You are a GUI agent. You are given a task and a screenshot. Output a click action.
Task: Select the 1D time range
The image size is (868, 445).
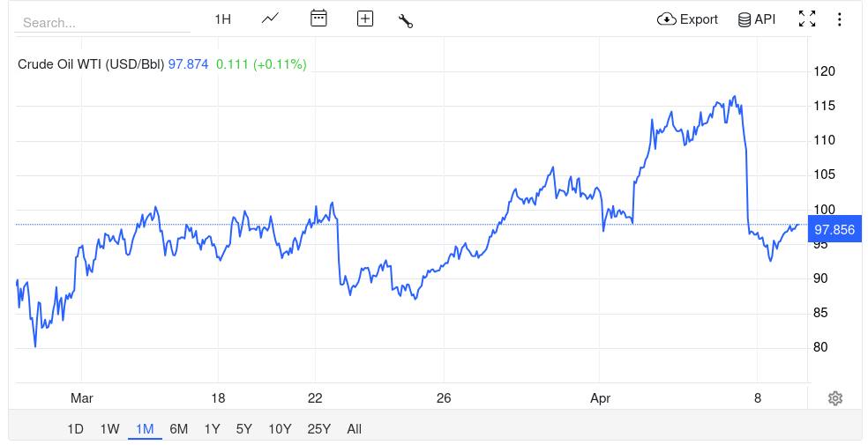click(75, 429)
